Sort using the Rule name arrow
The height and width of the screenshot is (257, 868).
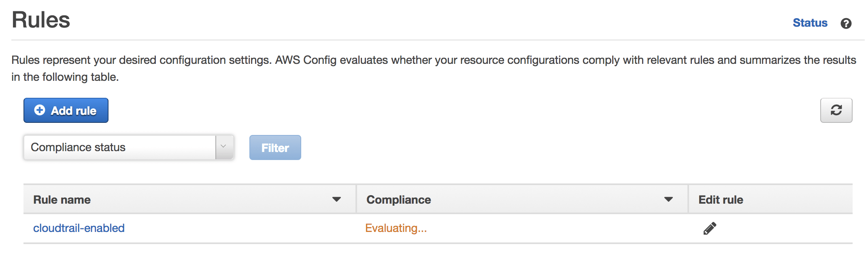pyautogui.click(x=336, y=199)
